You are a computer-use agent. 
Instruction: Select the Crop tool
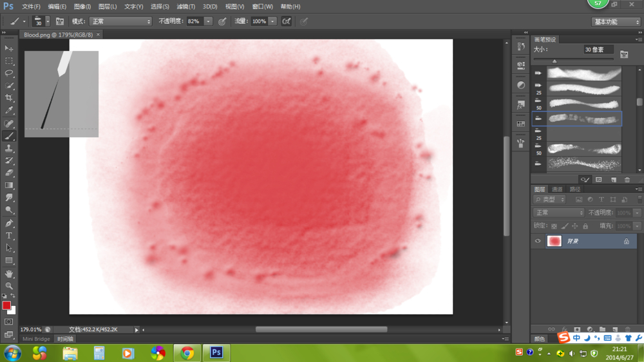click(x=9, y=98)
